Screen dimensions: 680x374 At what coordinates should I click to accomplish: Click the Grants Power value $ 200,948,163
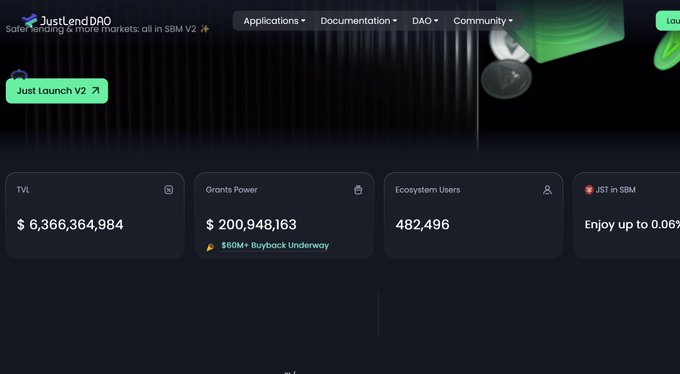(x=251, y=224)
